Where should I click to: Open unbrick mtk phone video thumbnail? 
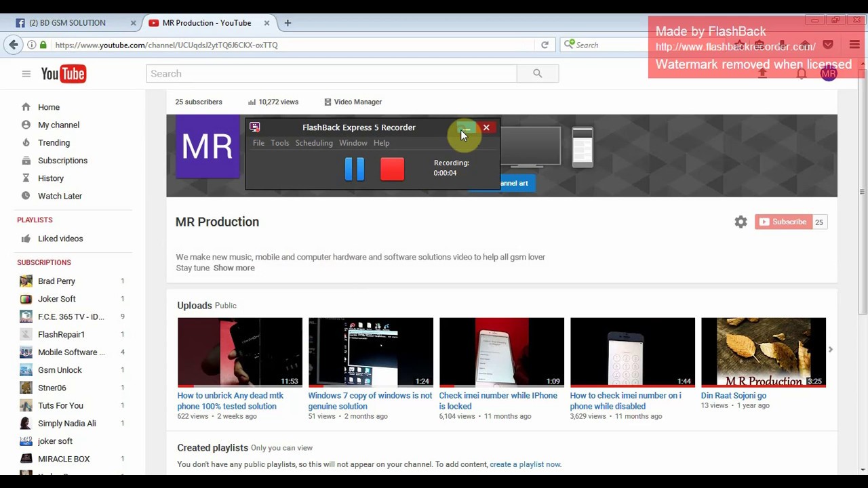click(240, 352)
